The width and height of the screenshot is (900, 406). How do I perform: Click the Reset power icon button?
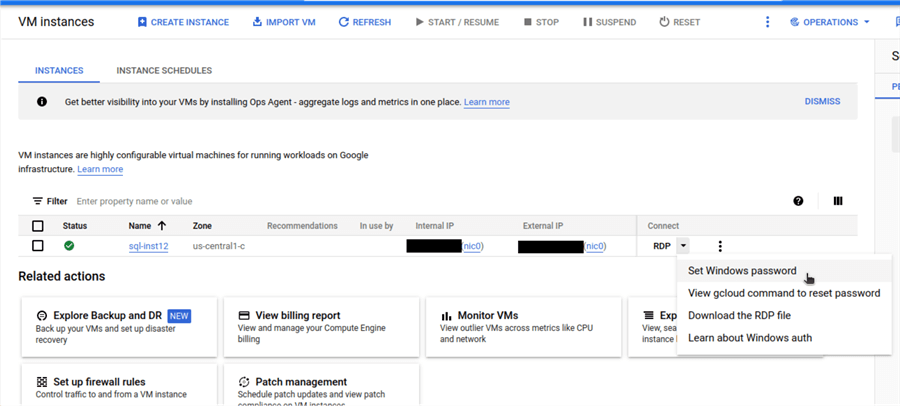(665, 22)
